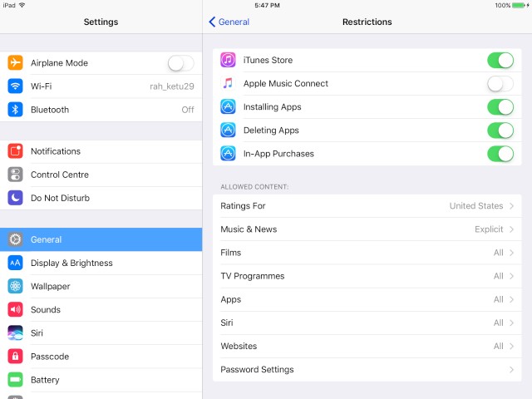The width and height of the screenshot is (532, 399).
Task: Tap the Bluetooth Off status
Action: click(x=188, y=110)
